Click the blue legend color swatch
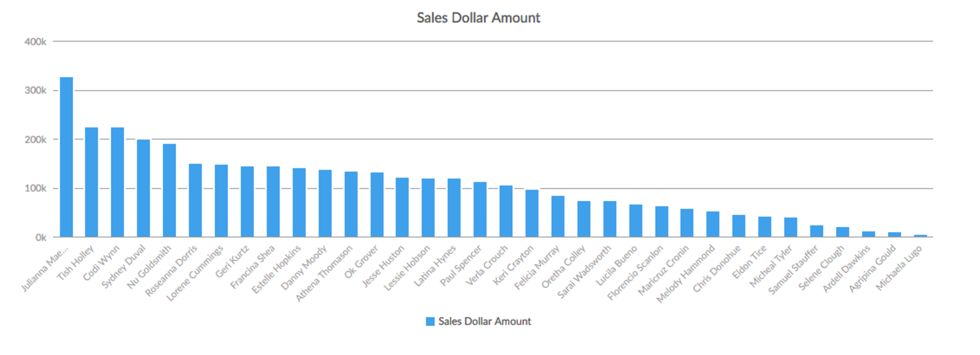Screen dimensions: 980x355 [430, 321]
